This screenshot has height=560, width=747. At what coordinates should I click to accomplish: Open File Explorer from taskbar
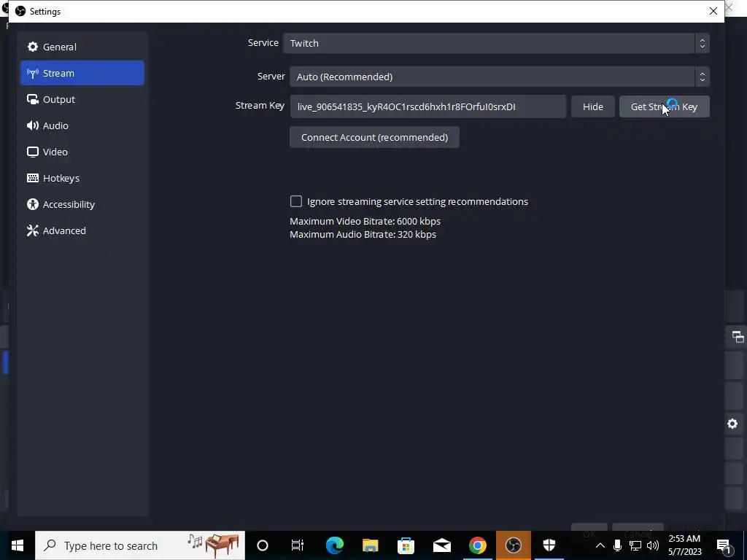click(x=370, y=545)
